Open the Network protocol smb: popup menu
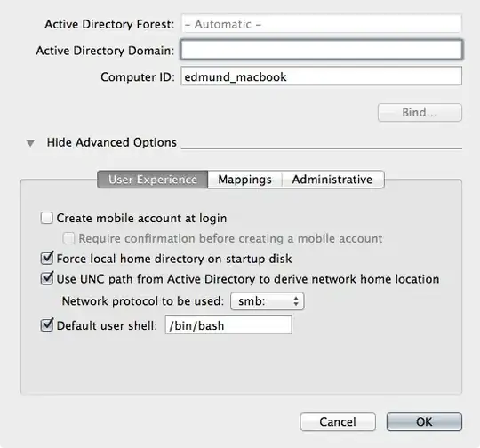Viewport: 480px width, 448px height. 267,301
